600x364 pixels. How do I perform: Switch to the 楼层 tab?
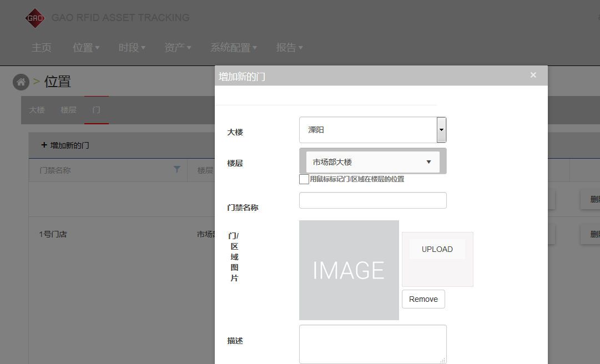[68, 110]
